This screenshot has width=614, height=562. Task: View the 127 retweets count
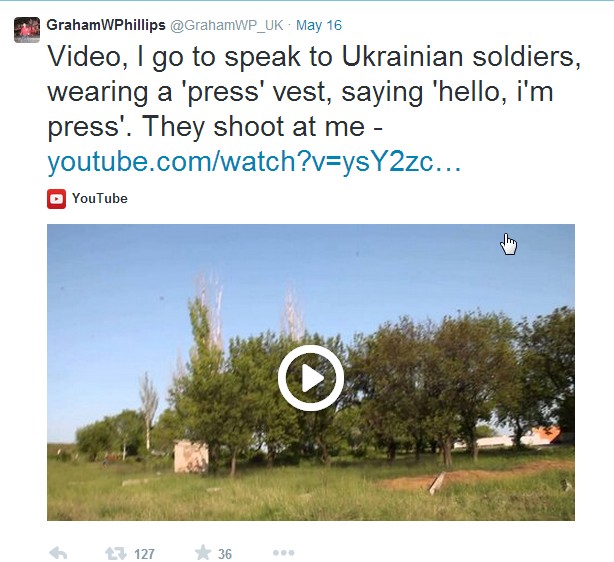point(144,554)
